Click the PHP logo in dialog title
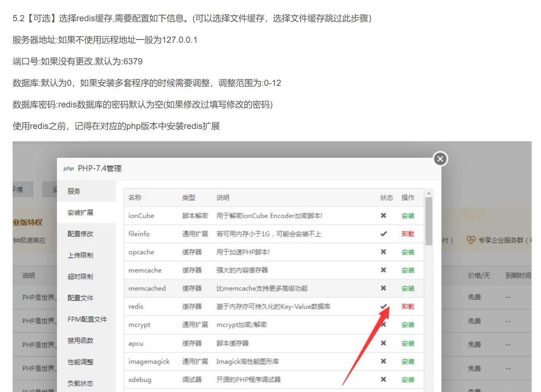Viewport: 541px width, 392px height. click(68, 169)
